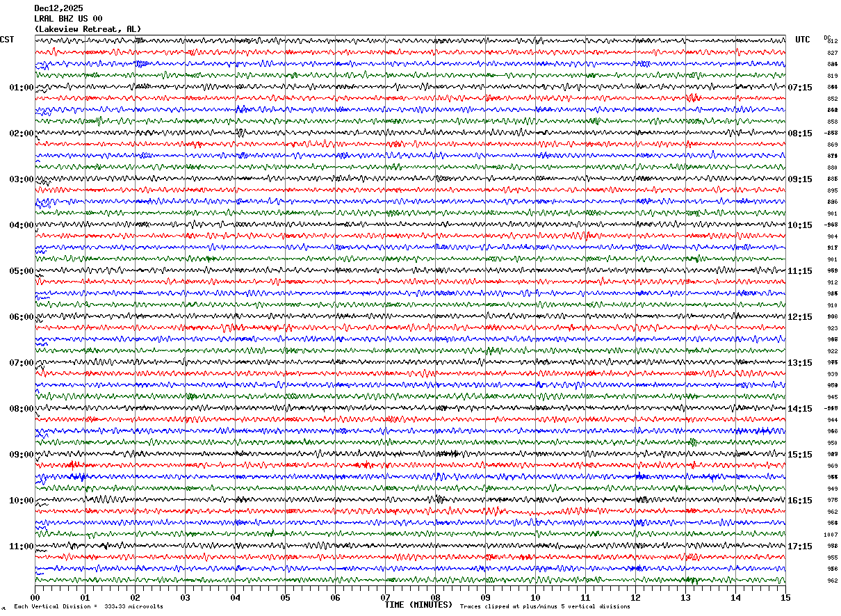Click minute tick label "07" on time axis
Image resolution: width=841 pixels, height=616 pixels.
pos(385,597)
